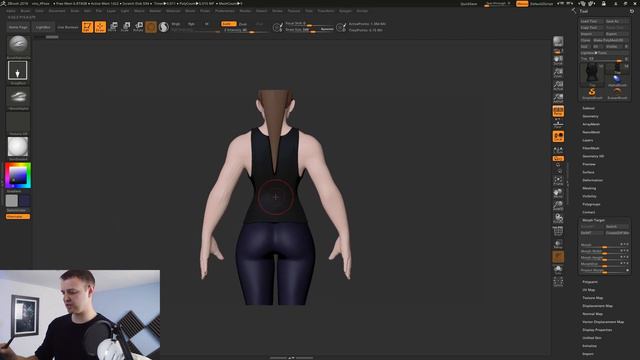640x360 pixels.
Task: Expand the Polygroups subpalette
Action: [591, 204]
